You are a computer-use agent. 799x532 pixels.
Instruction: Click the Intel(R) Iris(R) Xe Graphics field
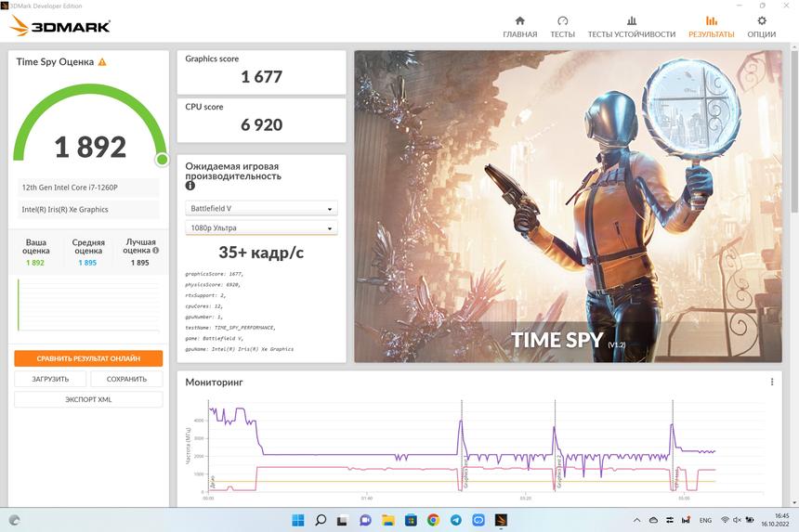click(88, 209)
